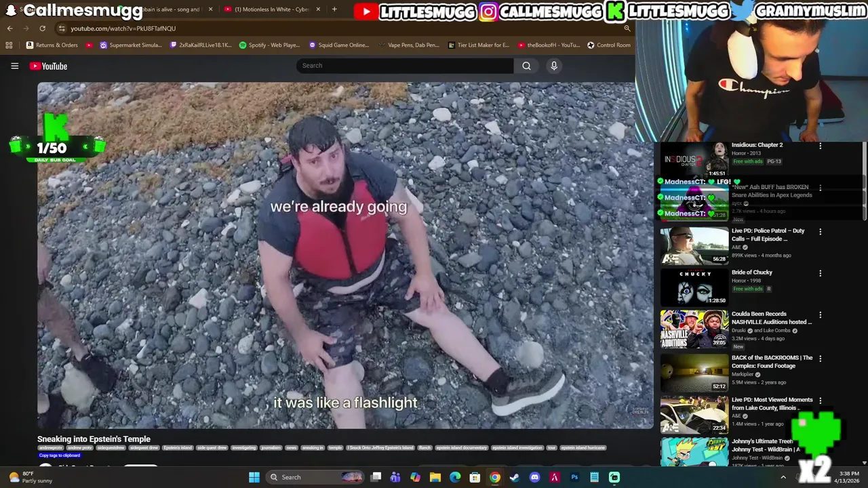868x488 pixels.
Task: Open a new browser tab
Action: [334, 9]
